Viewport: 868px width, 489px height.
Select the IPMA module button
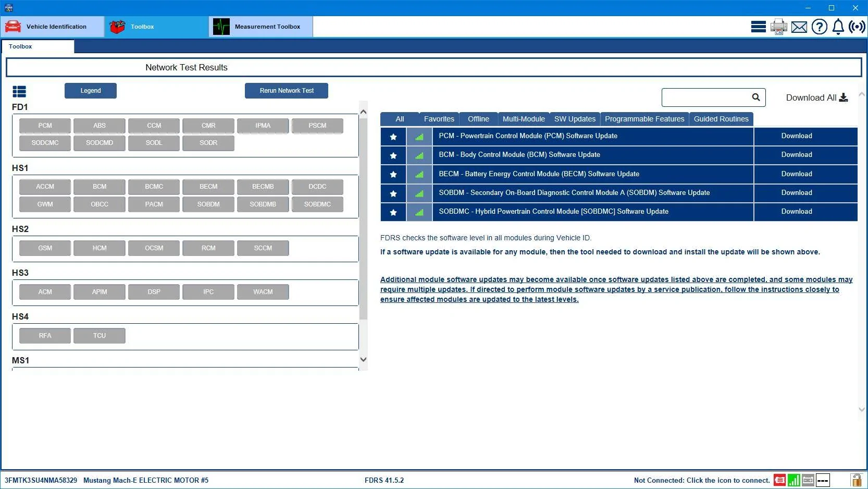(x=263, y=126)
